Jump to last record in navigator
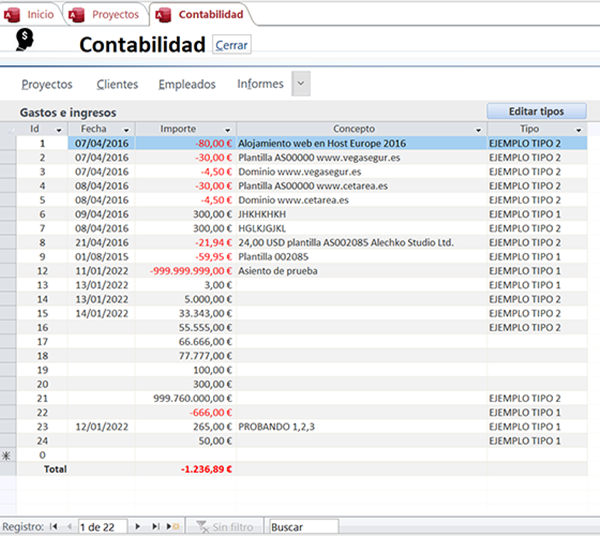Viewport: 600px width, 536px height. [156, 526]
